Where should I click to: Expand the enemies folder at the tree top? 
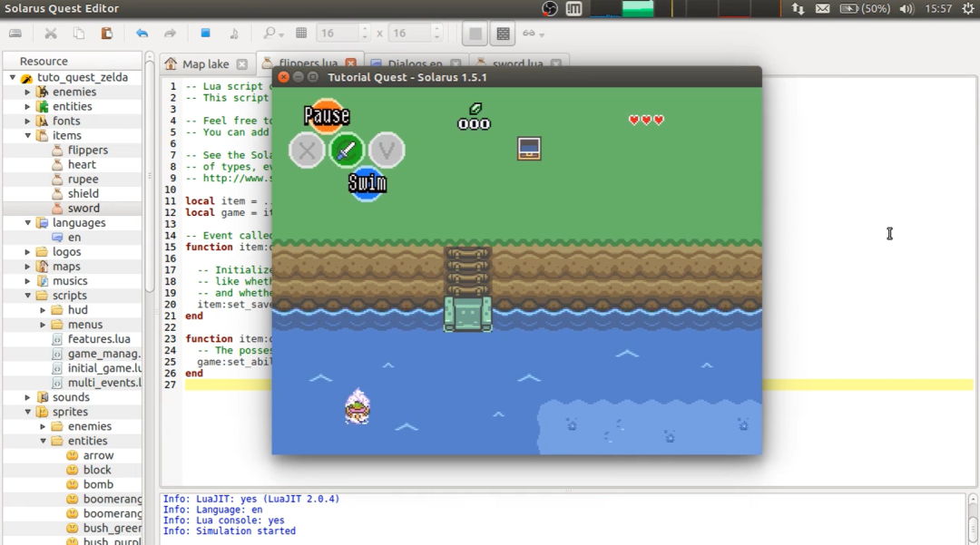[x=27, y=92]
